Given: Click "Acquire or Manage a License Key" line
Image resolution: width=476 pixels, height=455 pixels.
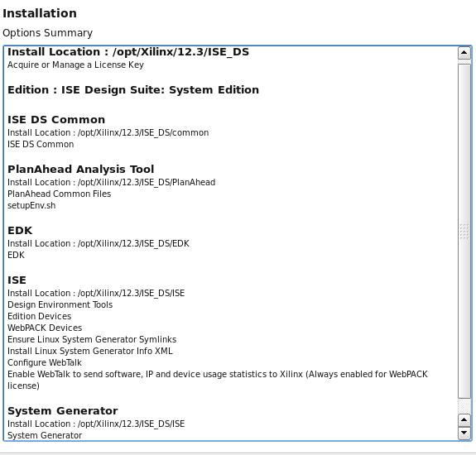Looking at the screenshot, I should coord(75,65).
